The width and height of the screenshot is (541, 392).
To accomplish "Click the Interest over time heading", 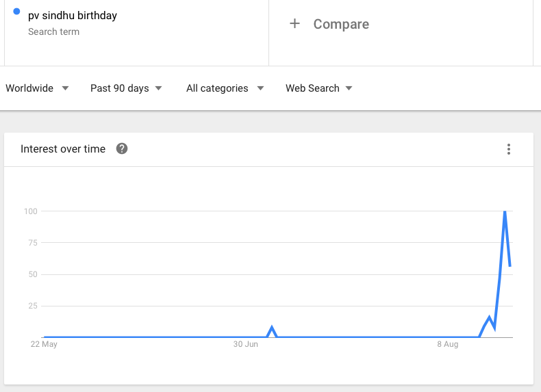I will pyautogui.click(x=63, y=148).
